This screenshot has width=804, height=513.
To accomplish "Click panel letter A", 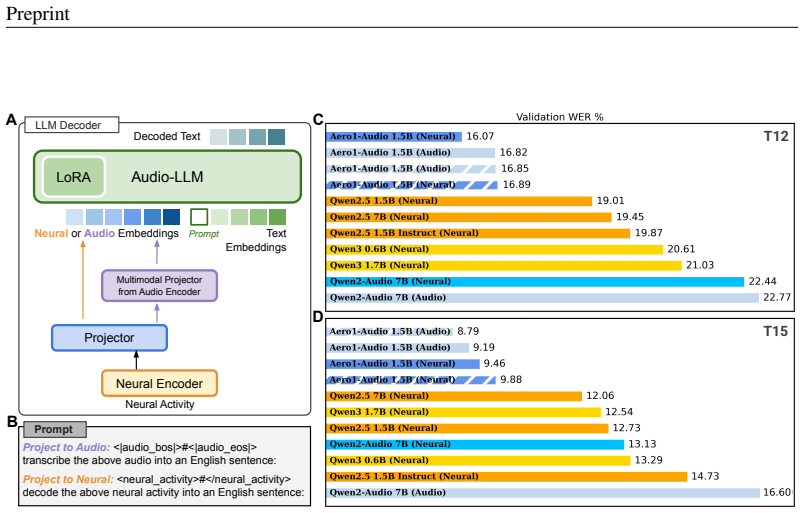I will click(11, 120).
